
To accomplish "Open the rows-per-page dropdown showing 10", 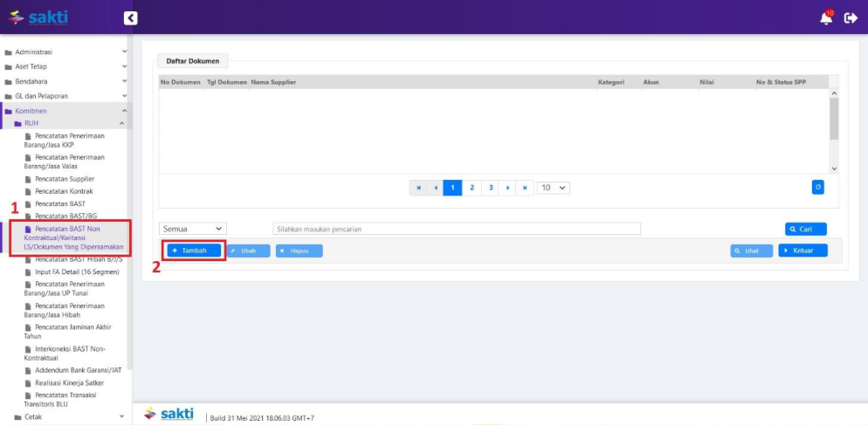I will (x=553, y=188).
